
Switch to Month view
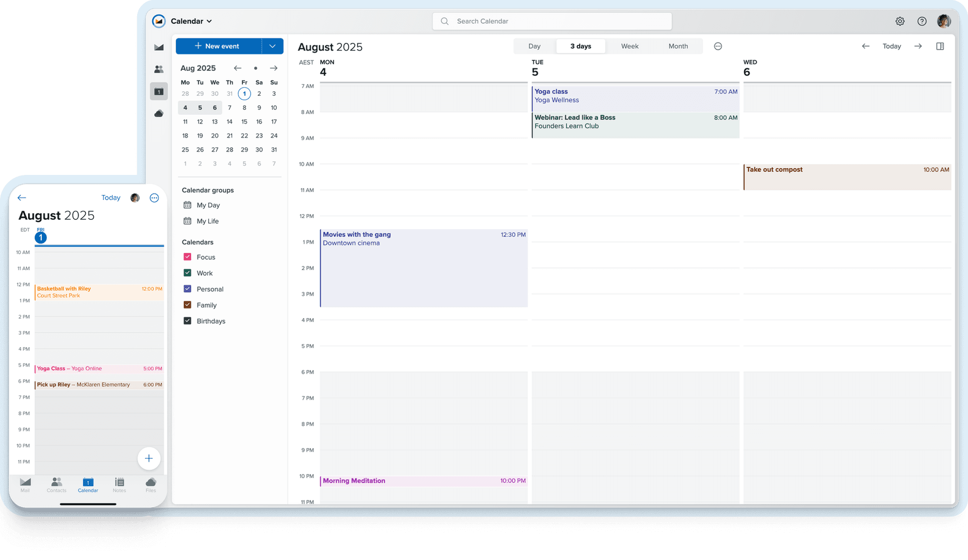click(678, 46)
